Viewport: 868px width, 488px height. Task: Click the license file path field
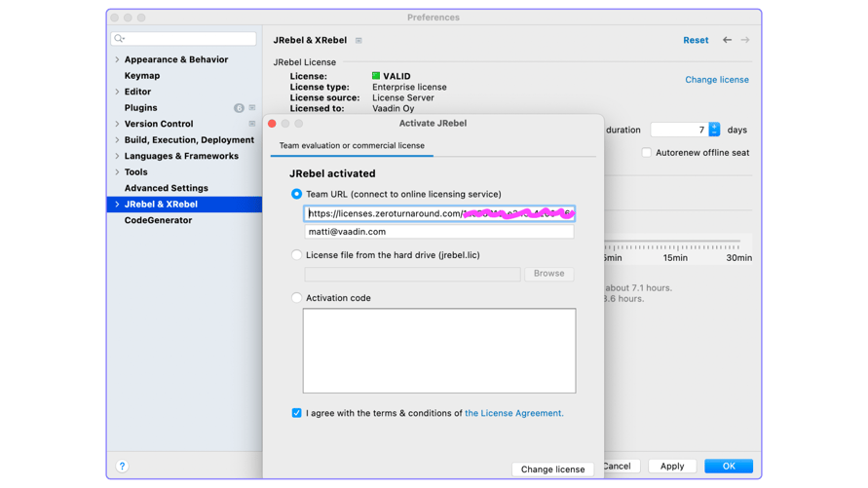click(x=412, y=274)
